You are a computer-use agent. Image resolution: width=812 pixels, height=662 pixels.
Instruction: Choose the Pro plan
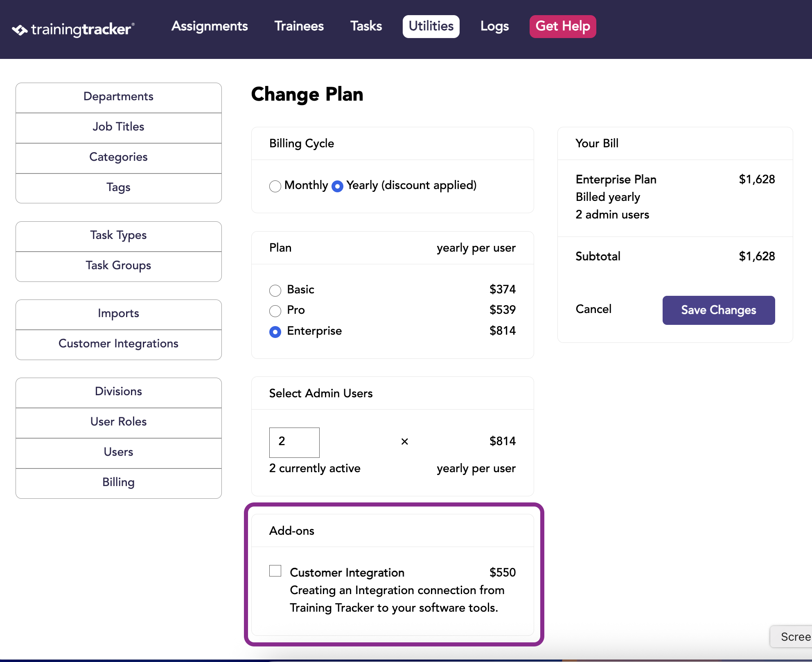275,311
